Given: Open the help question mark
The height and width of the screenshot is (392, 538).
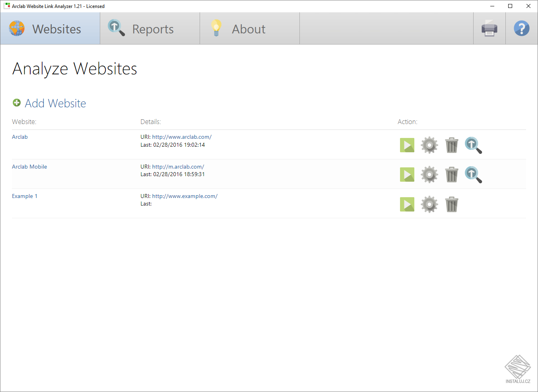Looking at the screenshot, I should (521, 28).
